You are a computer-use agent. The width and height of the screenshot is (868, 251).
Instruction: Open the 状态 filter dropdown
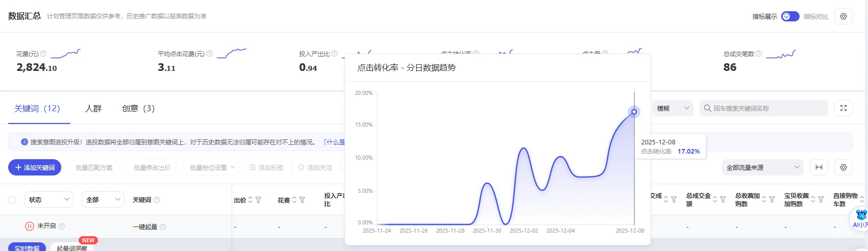point(49,199)
